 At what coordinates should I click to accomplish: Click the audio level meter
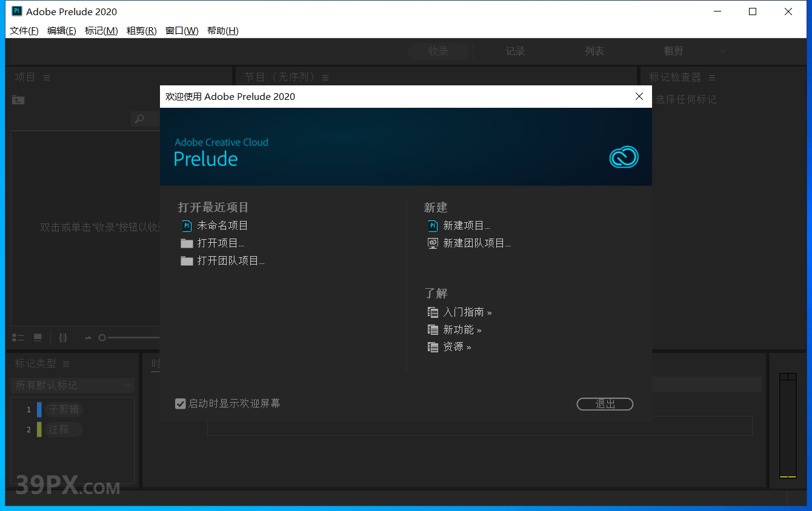point(788,426)
